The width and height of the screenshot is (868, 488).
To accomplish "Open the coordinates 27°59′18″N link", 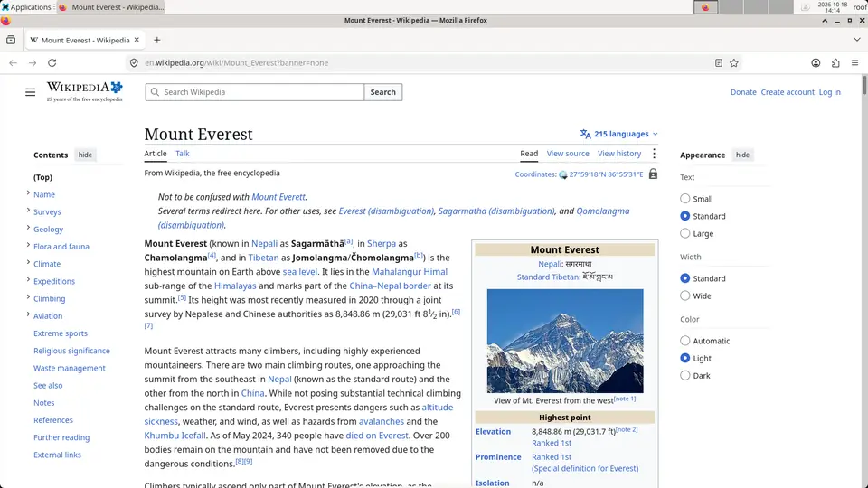I will tap(606, 174).
